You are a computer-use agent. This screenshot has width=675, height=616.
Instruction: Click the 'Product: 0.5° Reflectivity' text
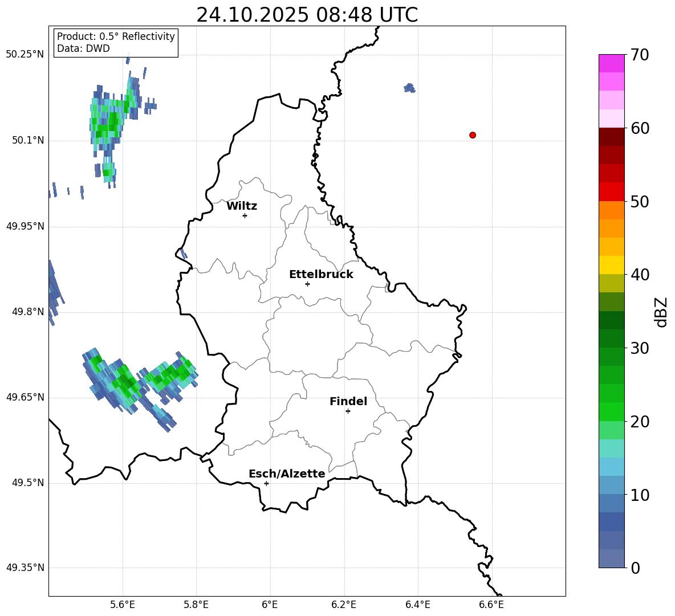116,36
